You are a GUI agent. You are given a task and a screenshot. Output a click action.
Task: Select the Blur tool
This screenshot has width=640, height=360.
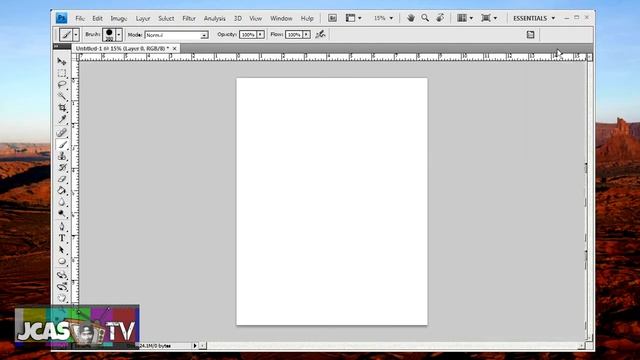[x=62, y=202]
